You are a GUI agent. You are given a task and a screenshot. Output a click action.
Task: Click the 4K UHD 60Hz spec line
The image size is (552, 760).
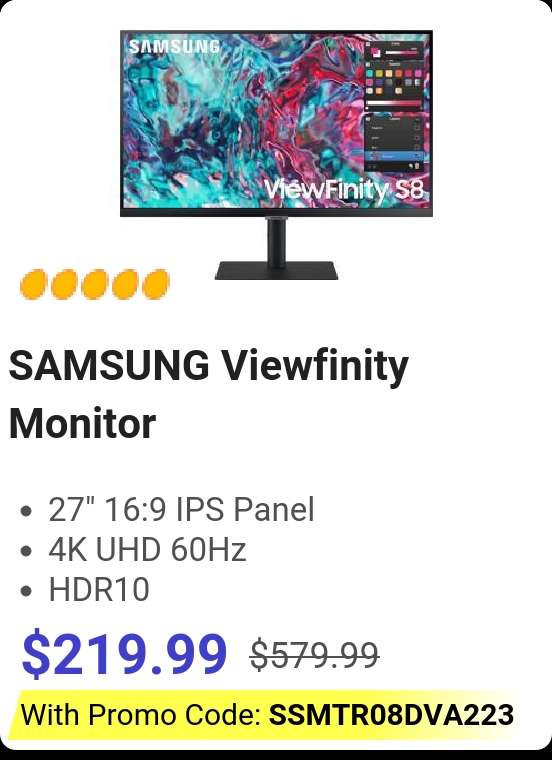(x=147, y=550)
